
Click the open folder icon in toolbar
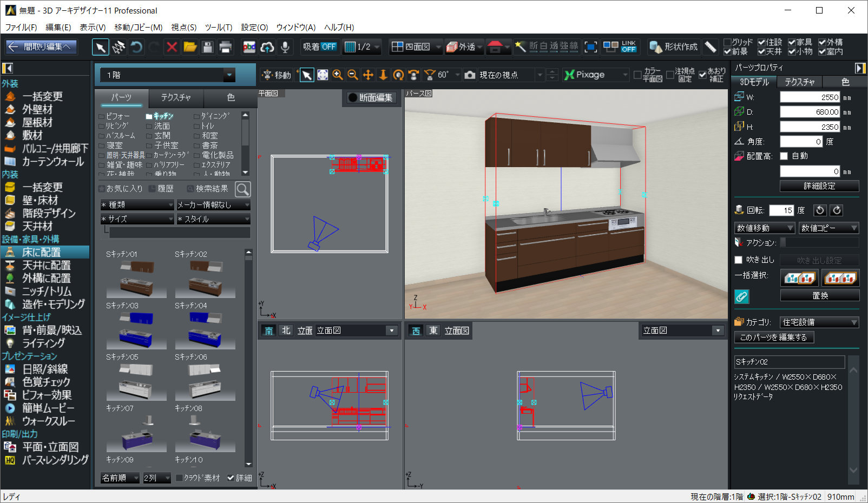(190, 47)
